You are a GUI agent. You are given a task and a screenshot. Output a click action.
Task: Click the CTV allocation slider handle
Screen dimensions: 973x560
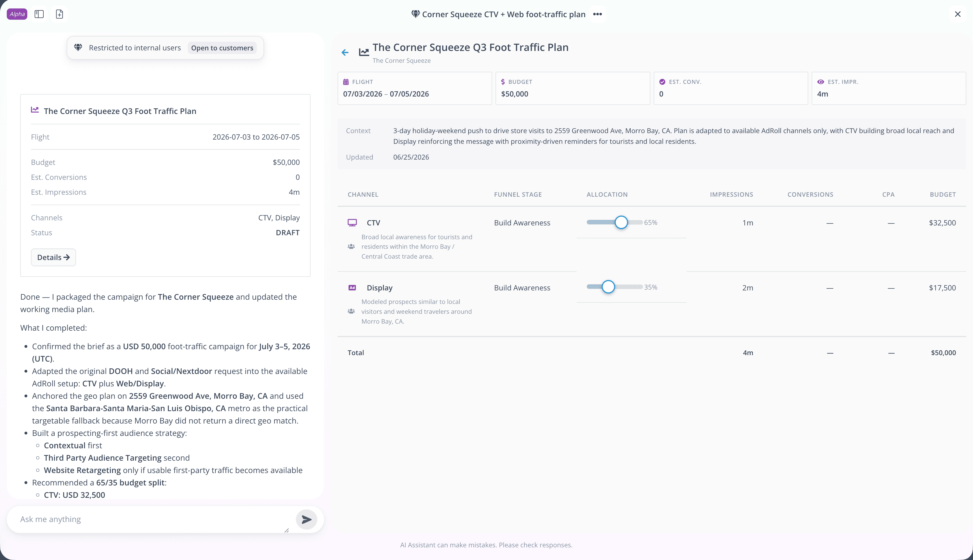tap(621, 222)
